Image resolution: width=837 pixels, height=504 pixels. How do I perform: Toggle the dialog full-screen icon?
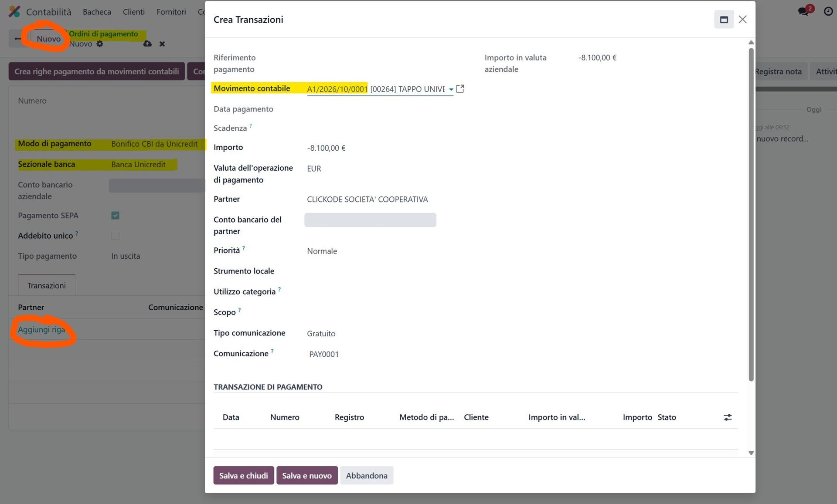[724, 20]
